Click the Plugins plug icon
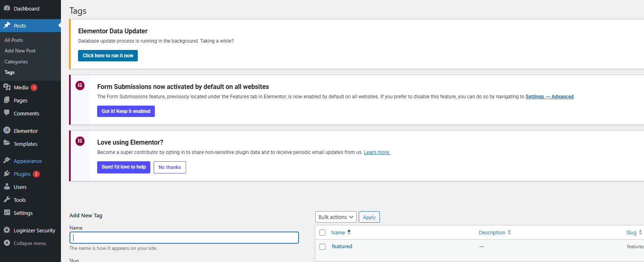 click(7, 173)
